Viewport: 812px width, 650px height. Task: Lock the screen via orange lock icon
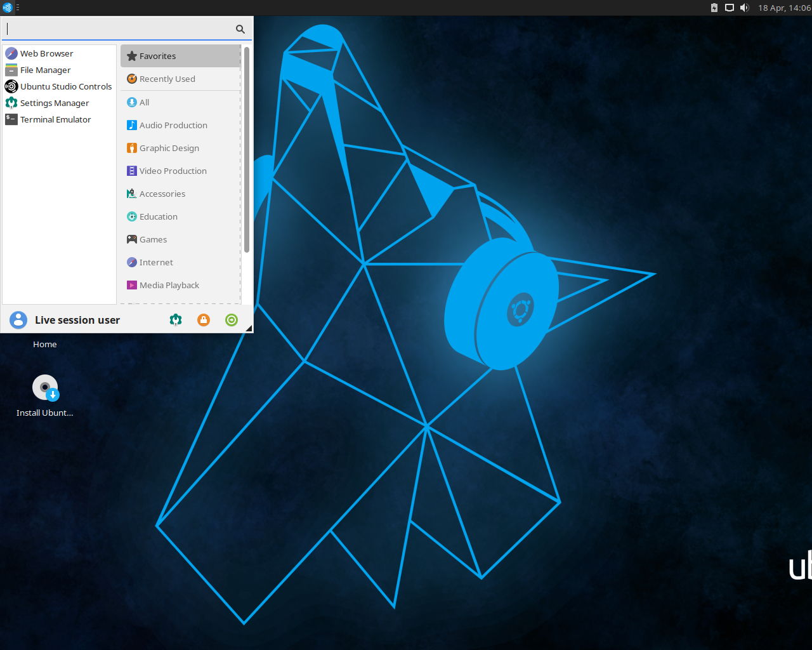coord(204,320)
